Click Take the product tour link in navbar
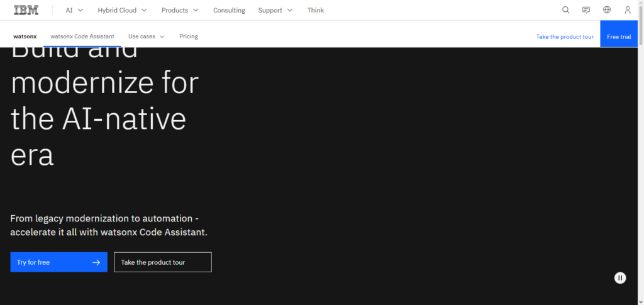Image resolution: width=644 pixels, height=305 pixels. click(565, 37)
